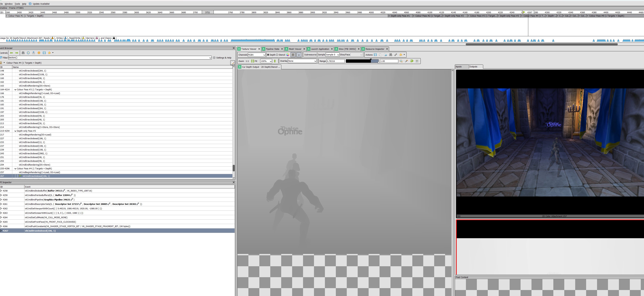Image resolution: width=644 pixels, height=296 pixels.
Task: Click the bookmark asterisk icon in Event Browser
Action: coord(39,53)
